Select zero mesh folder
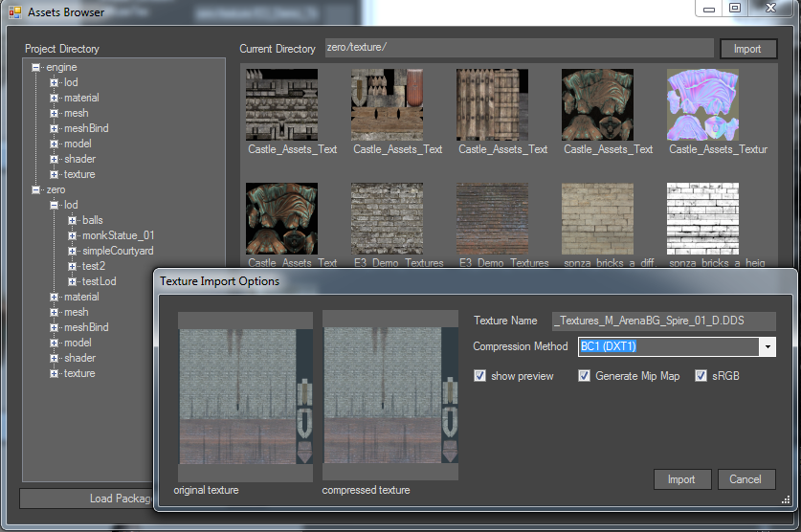 pyautogui.click(x=77, y=313)
